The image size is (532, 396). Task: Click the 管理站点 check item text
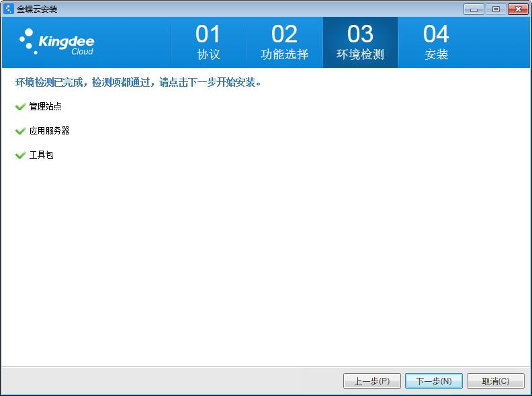click(45, 107)
